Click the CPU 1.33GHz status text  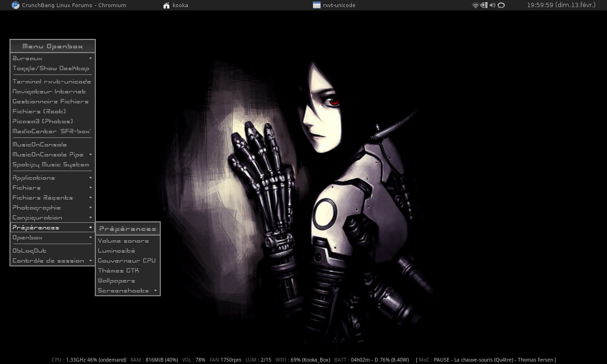pyautogui.click(x=89, y=360)
